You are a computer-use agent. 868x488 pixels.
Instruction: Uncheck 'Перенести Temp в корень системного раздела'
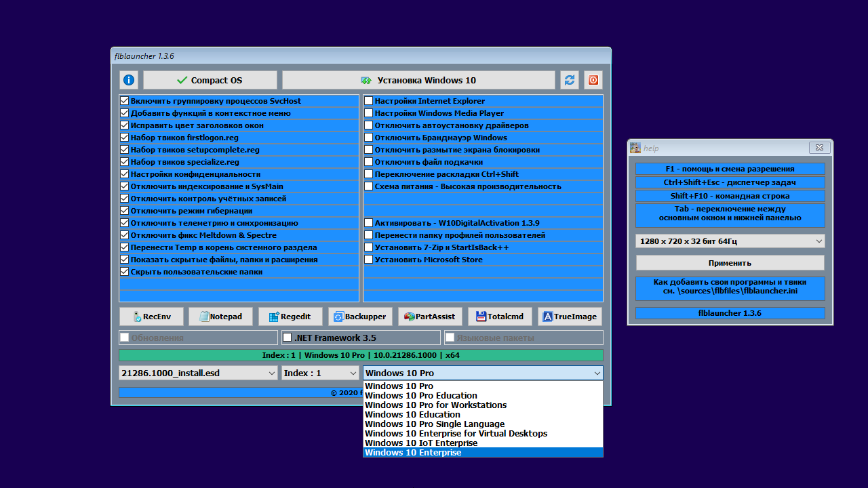click(x=124, y=247)
